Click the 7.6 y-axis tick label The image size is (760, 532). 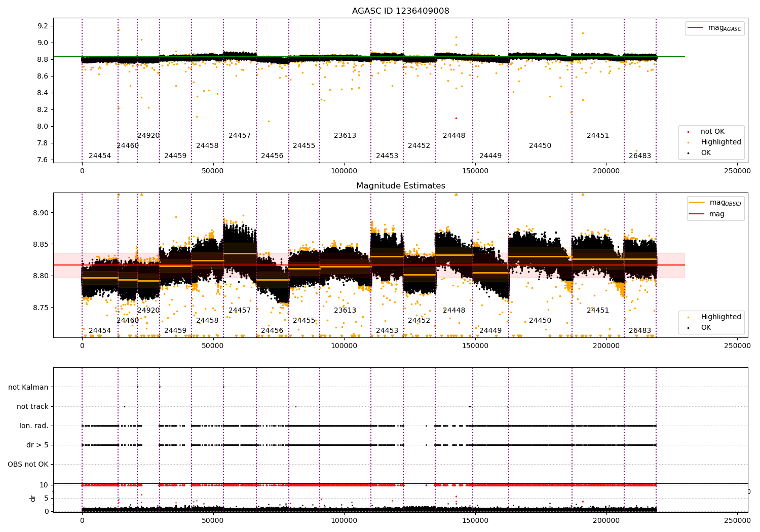[x=43, y=160]
